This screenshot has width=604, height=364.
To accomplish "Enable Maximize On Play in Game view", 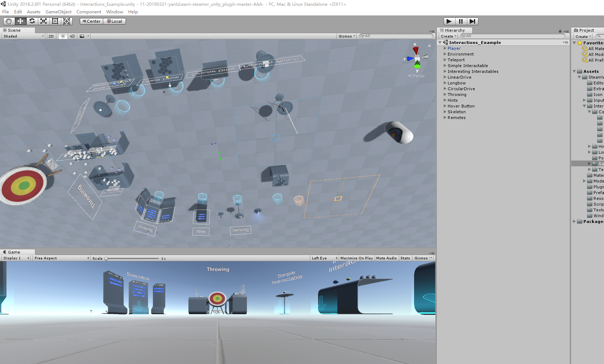I will 356,258.
